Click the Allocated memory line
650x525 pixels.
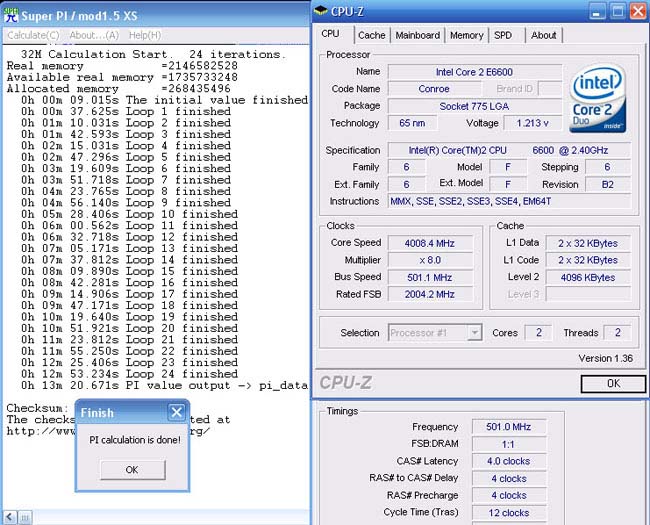pos(119,89)
